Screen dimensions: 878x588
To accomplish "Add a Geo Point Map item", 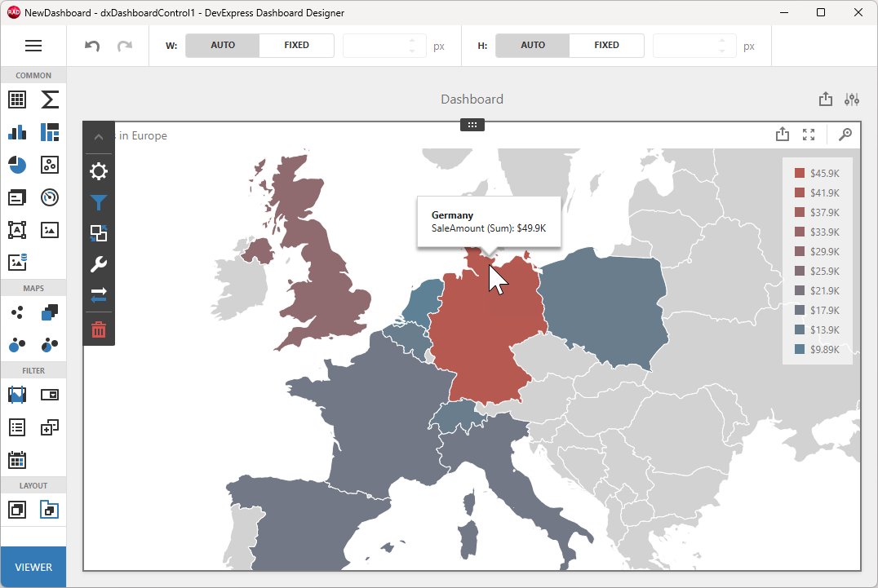I will (17, 312).
